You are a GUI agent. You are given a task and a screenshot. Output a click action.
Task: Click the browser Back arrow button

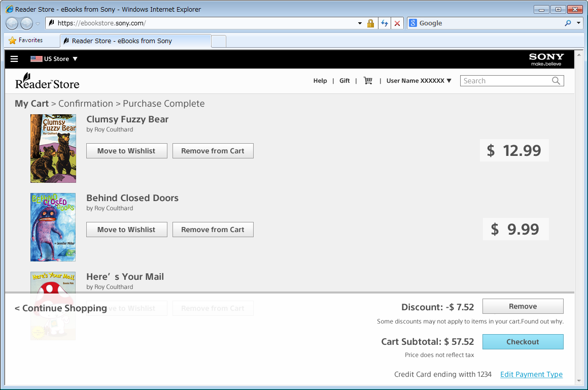12,23
